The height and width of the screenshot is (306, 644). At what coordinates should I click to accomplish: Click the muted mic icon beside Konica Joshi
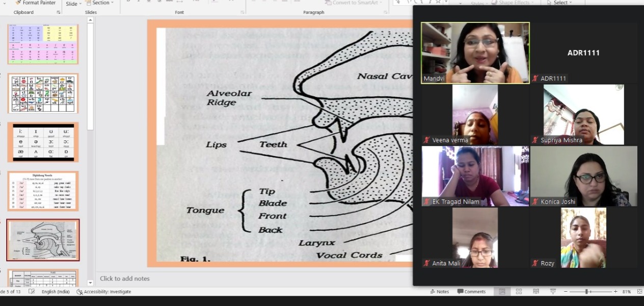pos(535,202)
